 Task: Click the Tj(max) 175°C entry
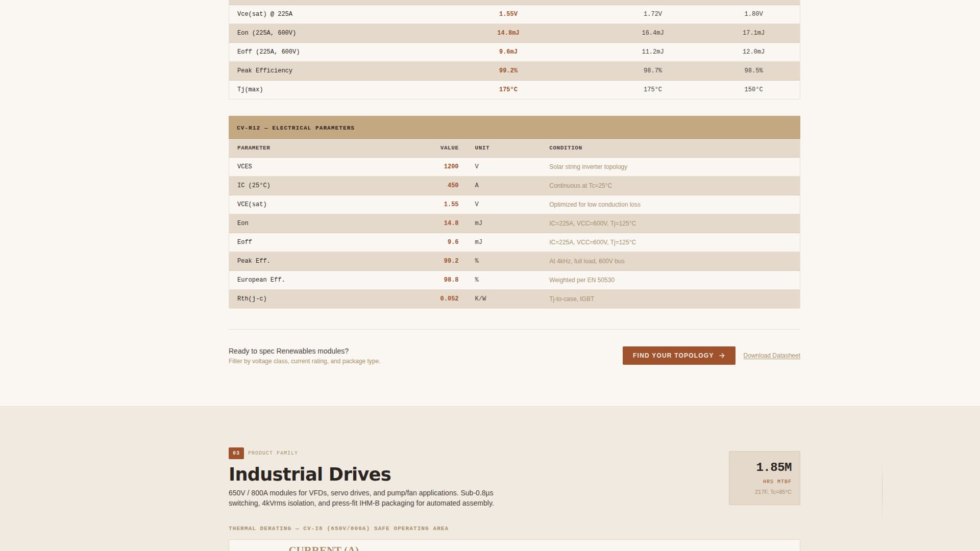click(508, 89)
